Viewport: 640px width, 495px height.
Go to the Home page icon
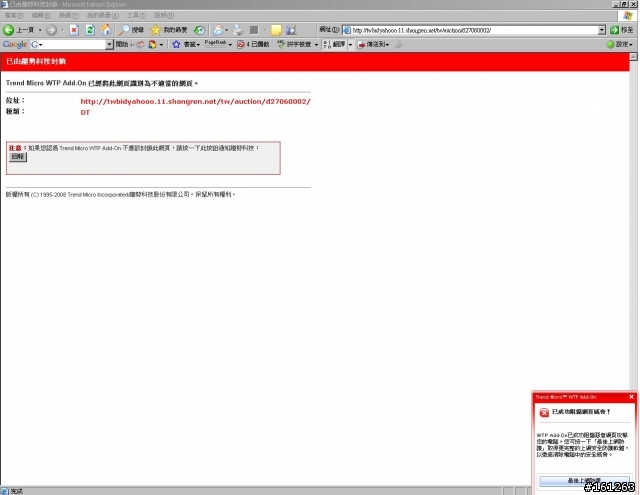pyautogui.click(x=106, y=30)
